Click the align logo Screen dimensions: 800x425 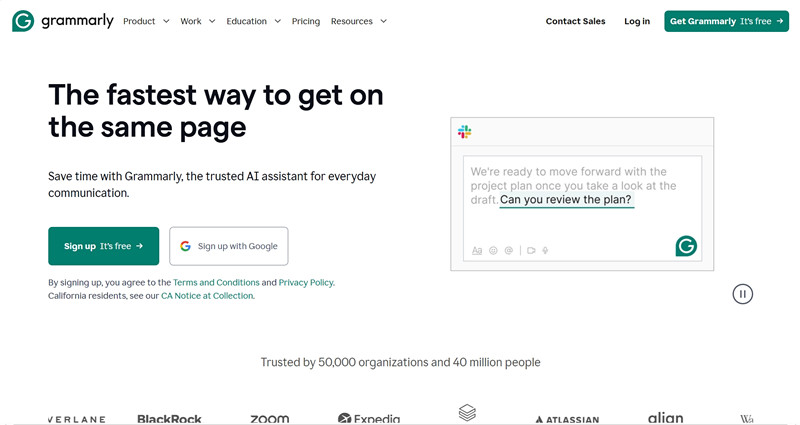pos(665,418)
